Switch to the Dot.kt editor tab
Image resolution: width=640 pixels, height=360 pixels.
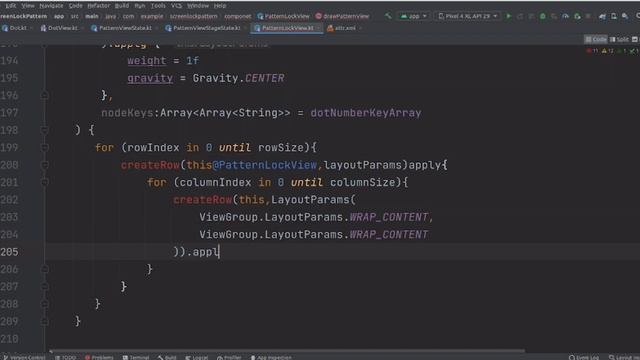(x=18, y=28)
